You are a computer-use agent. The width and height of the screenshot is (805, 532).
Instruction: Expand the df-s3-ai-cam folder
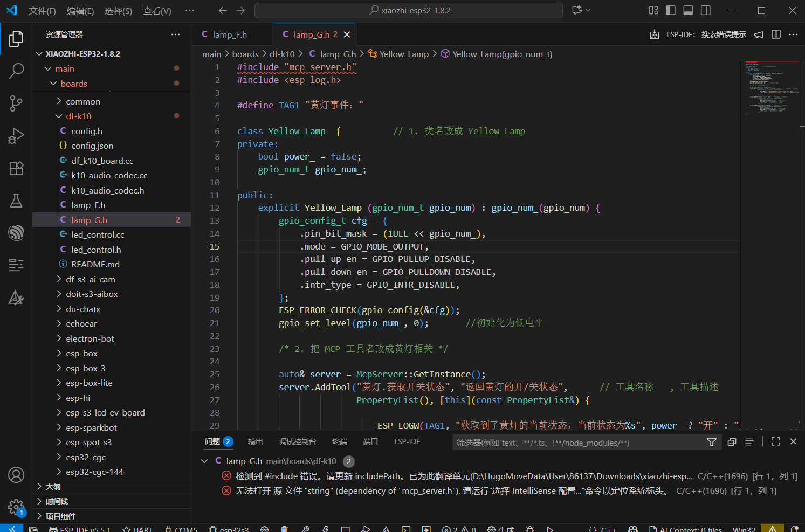coord(90,279)
